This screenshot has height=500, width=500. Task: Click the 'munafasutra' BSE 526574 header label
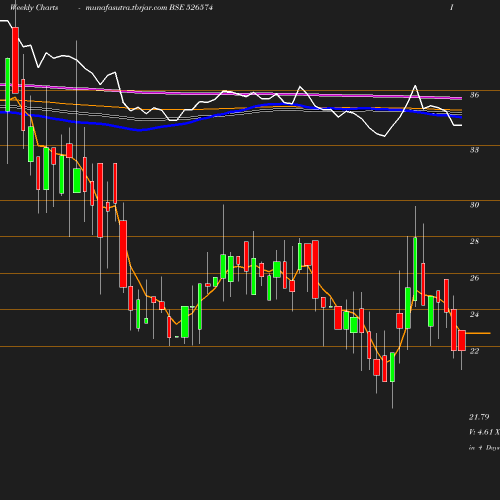click(149, 7)
